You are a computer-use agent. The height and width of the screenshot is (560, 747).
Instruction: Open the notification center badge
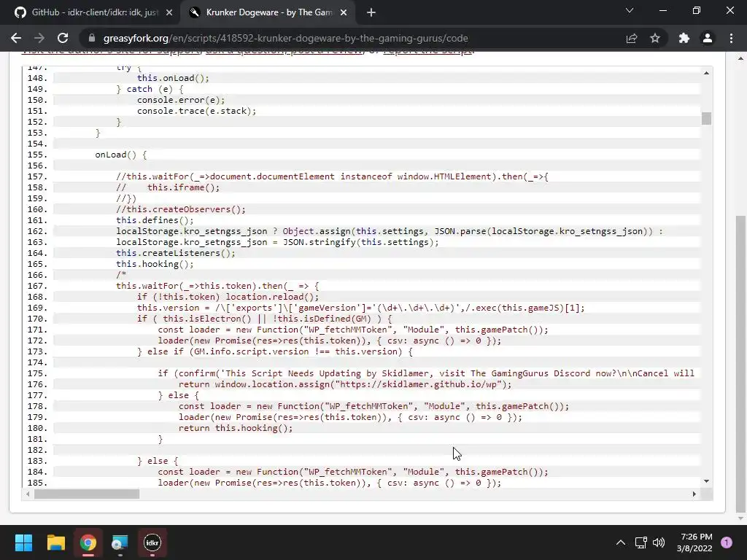(727, 542)
